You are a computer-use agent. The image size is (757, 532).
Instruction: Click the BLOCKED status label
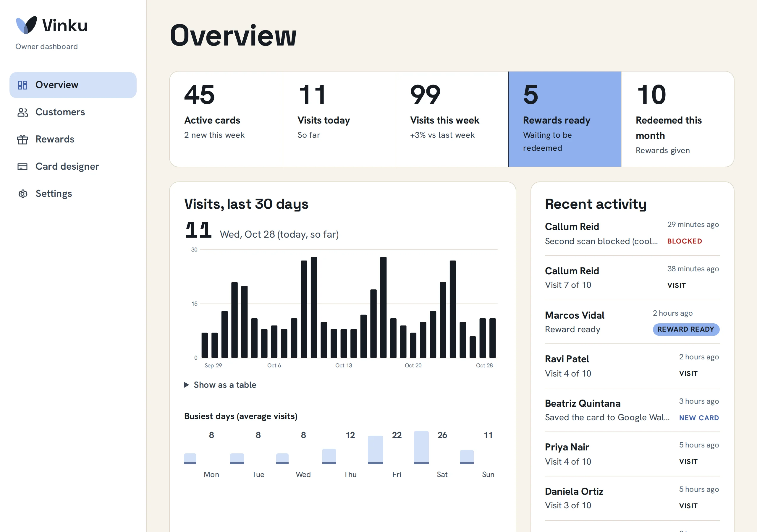pos(685,241)
